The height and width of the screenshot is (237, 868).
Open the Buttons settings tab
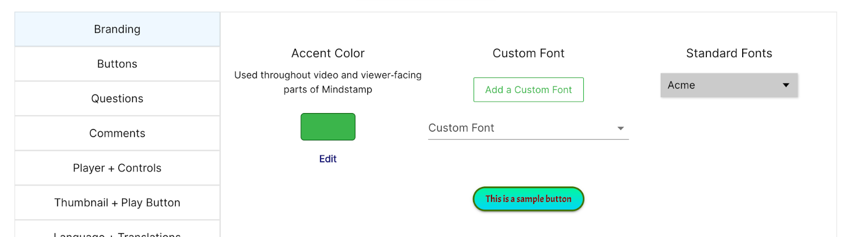[117, 64]
